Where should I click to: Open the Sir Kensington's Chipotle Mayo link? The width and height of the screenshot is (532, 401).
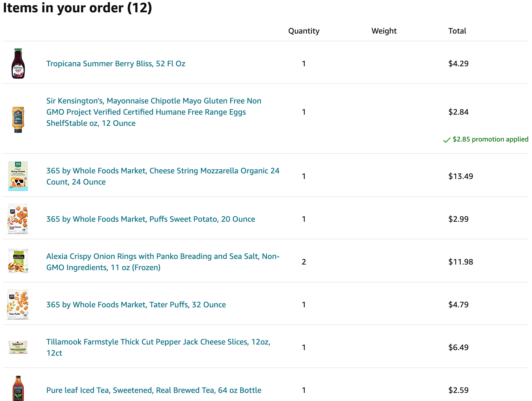pos(154,112)
